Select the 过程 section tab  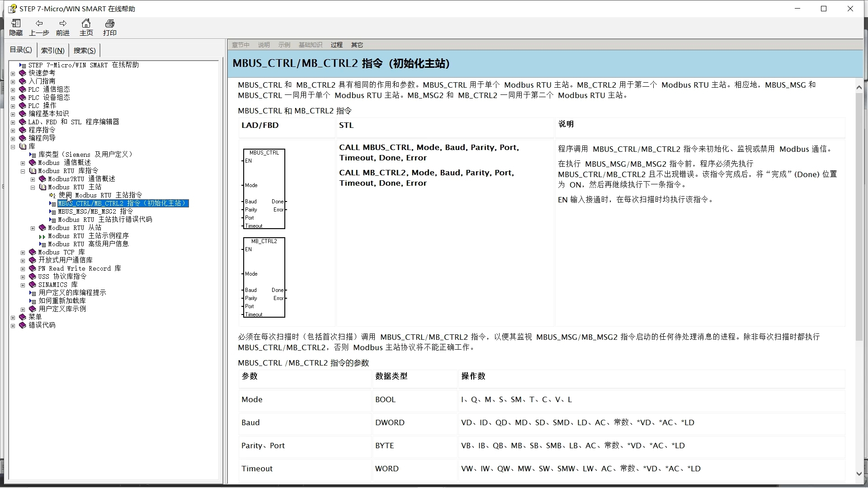[336, 45]
